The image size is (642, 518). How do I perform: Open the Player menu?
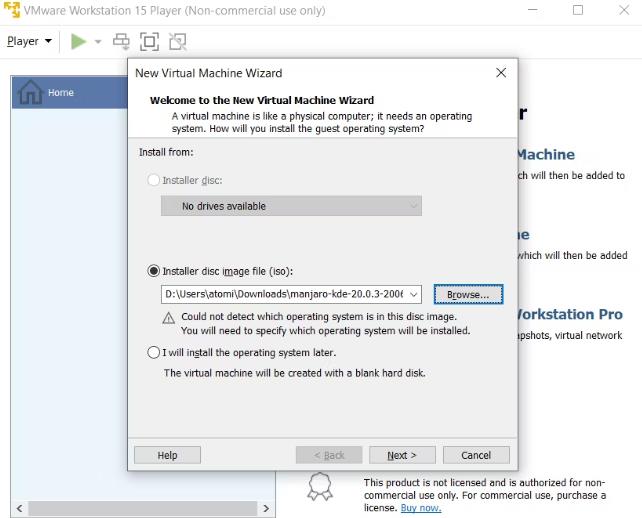coord(29,41)
